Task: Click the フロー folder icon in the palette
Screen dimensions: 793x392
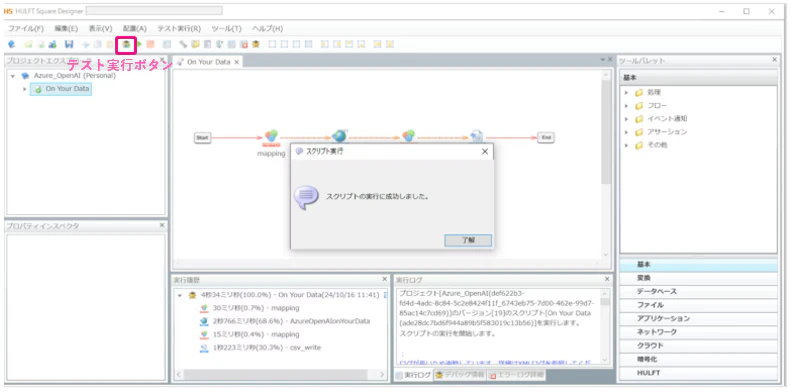Action: pyautogui.click(x=639, y=106)
